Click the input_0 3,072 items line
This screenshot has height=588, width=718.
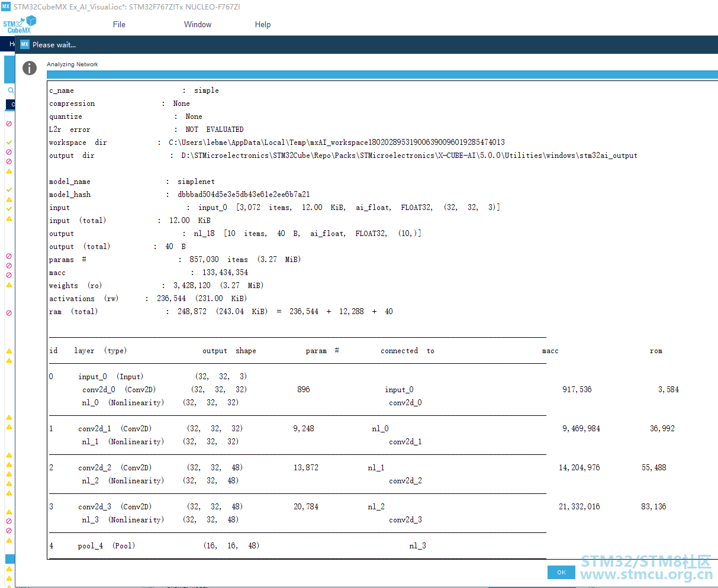(x=275, y=208)
